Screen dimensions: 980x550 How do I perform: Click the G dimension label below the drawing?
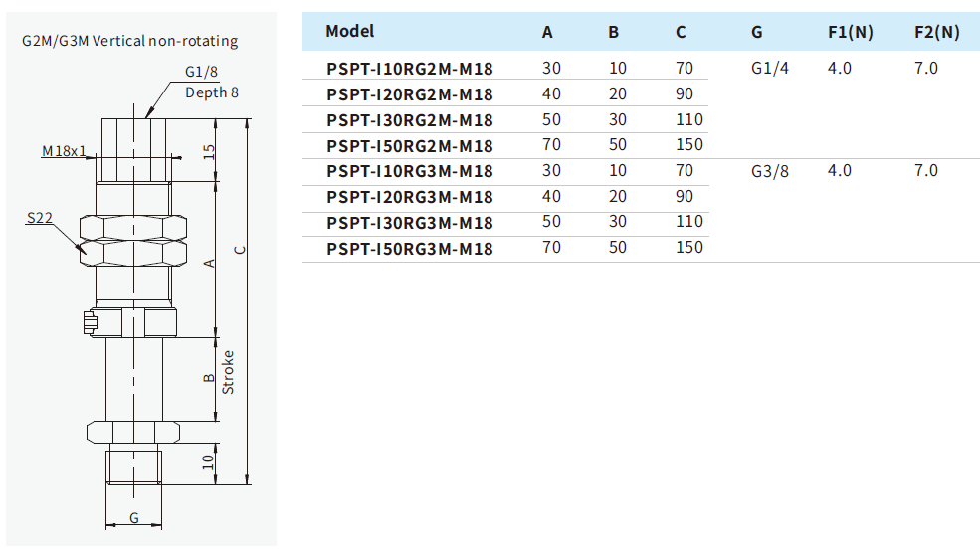click(134, 518)
